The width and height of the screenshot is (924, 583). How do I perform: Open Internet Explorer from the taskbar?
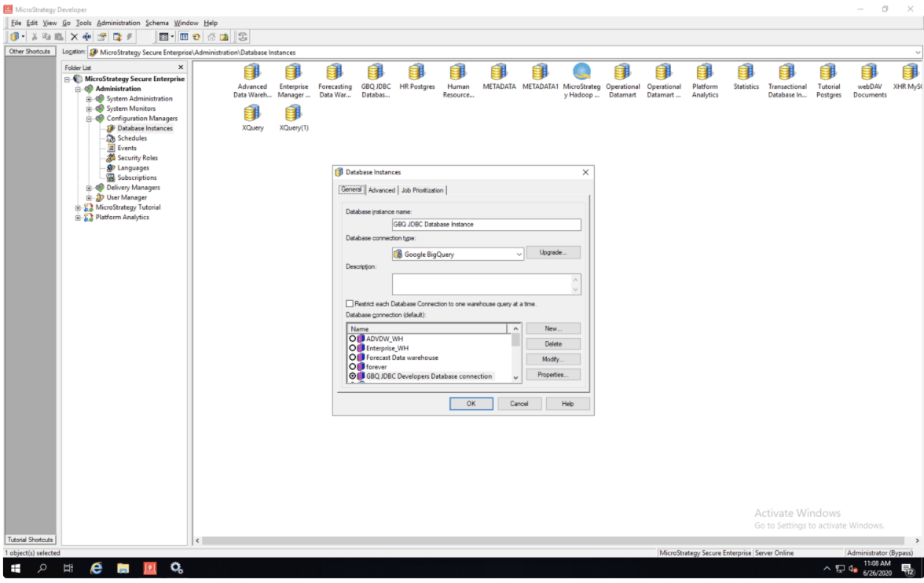[x=96, y=568]
